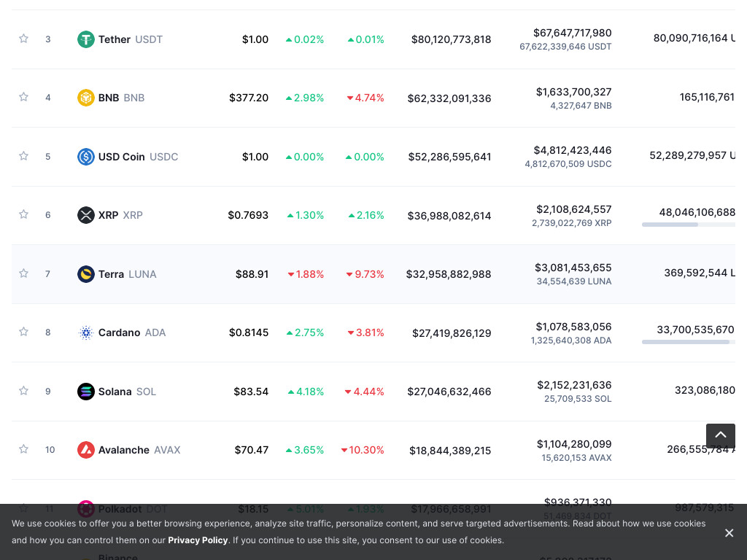Click XRP volume $2,108,624,557

coord(574,209)
